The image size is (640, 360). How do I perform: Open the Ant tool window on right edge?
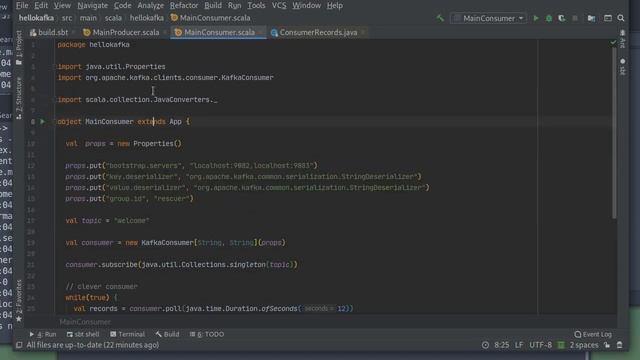[x=622, y=39]
